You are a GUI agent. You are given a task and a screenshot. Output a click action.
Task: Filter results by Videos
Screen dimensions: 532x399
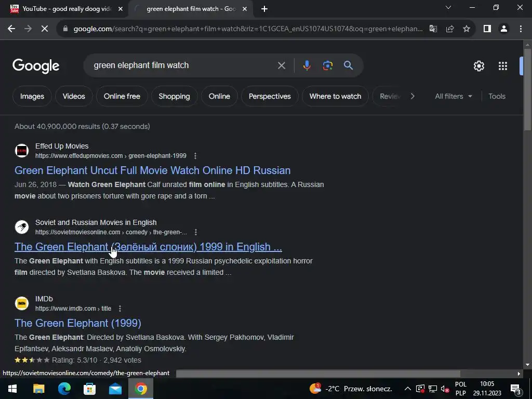pyautogui.click(x=74, y=96)
